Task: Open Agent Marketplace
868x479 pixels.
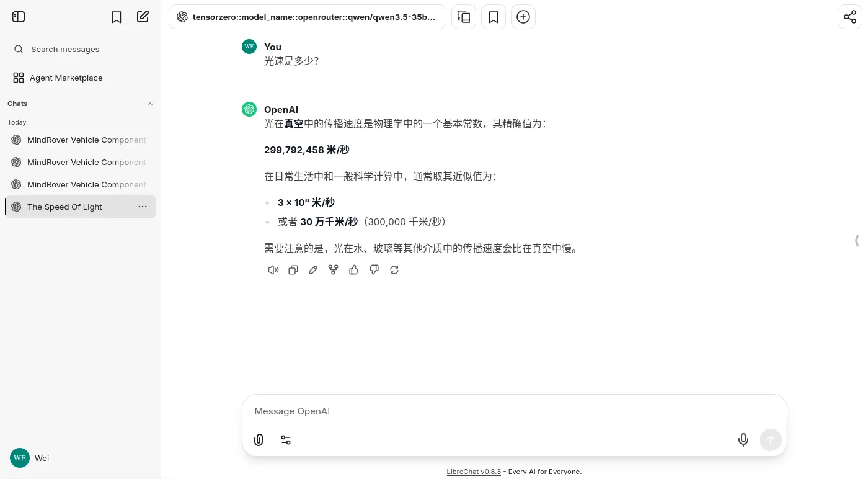Action: point(66,78)
